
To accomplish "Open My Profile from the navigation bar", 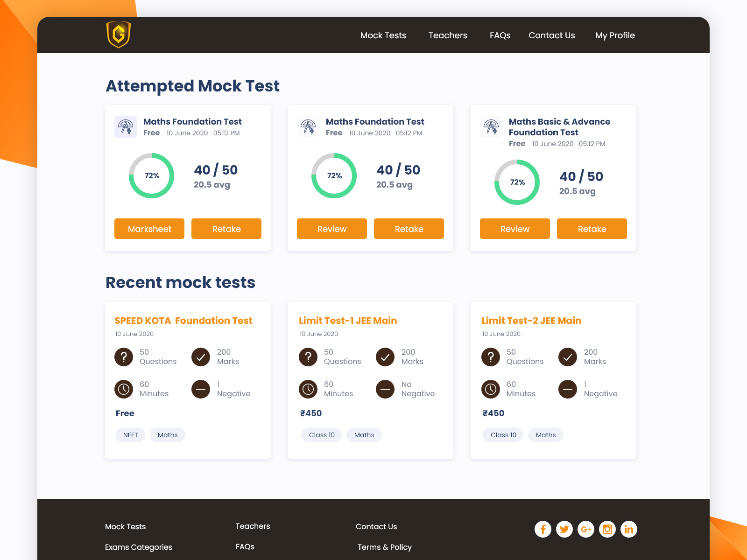I will pos(615,35).
